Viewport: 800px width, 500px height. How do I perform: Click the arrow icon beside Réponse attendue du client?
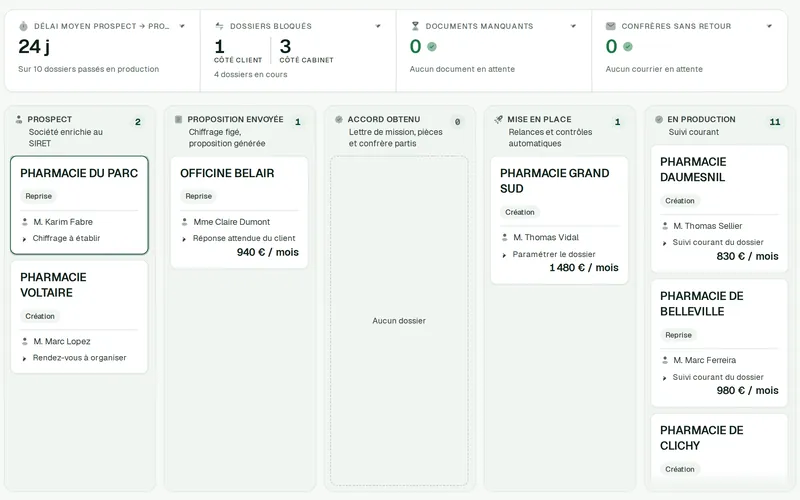pos(184,239)
